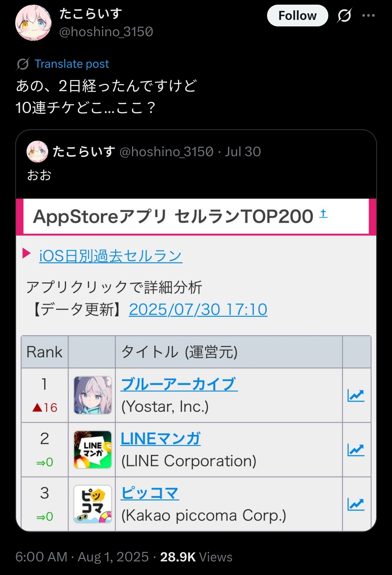This screenshot has height=575, width=392.
Task: Click the Follow button
Action: point(297,16)
